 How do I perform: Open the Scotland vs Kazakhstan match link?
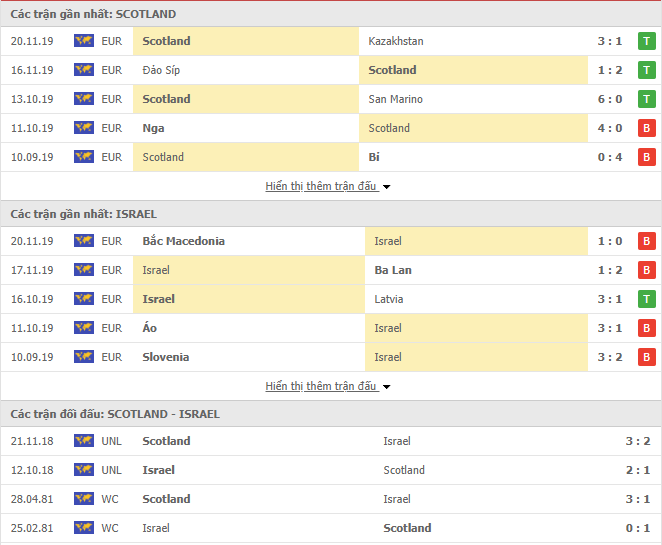[x=331, y=41]
